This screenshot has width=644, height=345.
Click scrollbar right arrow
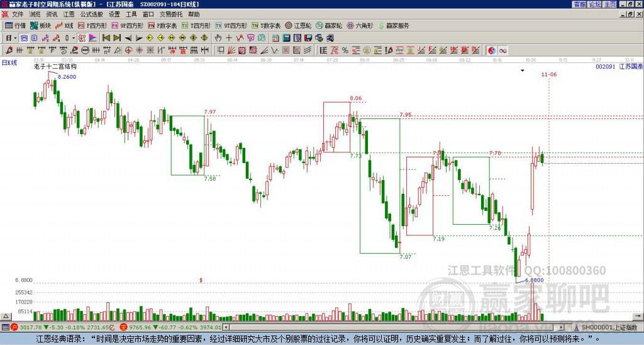click(x=561, y=327)
